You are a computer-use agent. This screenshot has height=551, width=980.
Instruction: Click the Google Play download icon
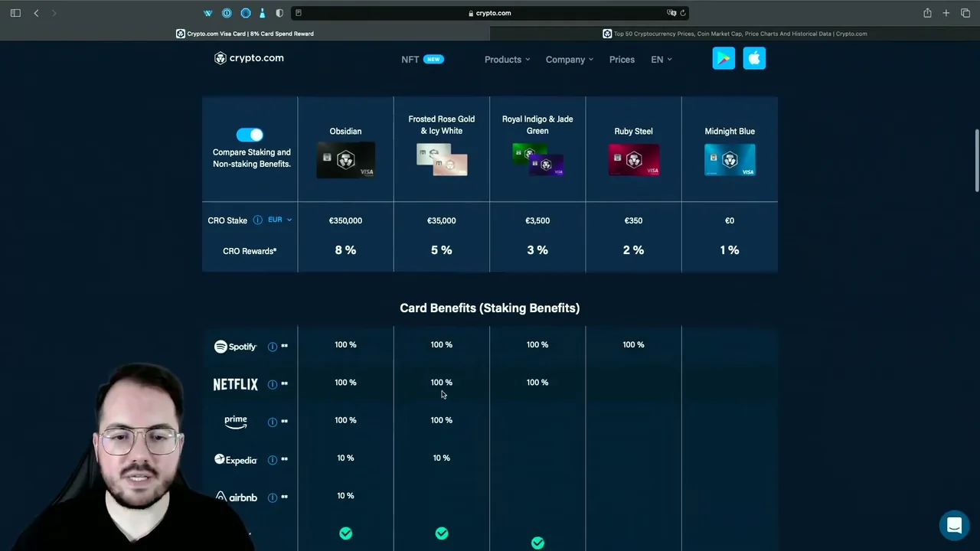(724, 58)
